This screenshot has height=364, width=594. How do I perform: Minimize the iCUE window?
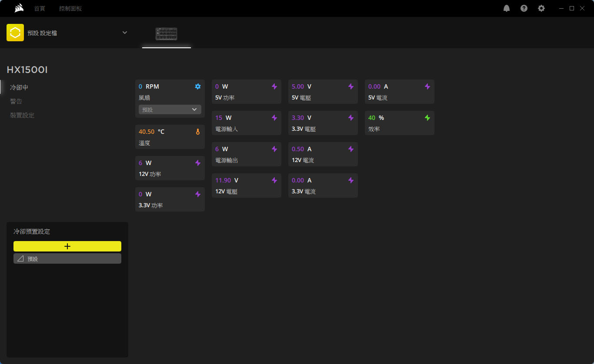561,8
